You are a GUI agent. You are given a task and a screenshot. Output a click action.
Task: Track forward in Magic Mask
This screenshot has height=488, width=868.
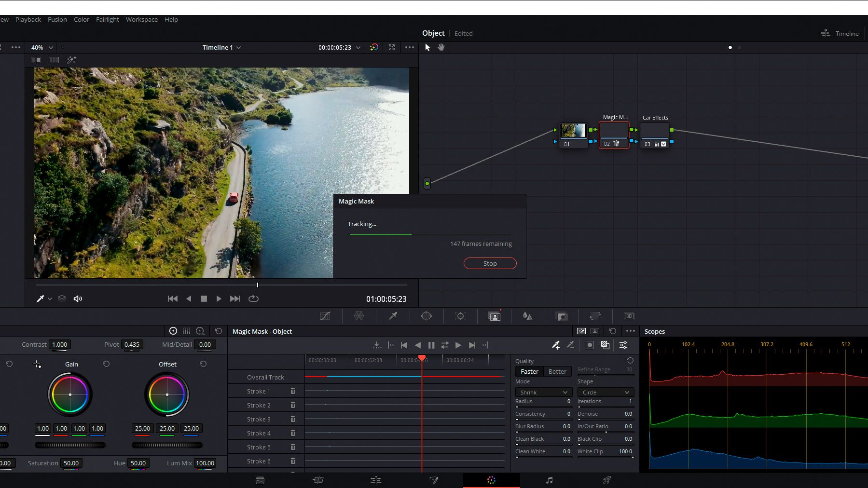pyautogui.click(x=458, y=345)
